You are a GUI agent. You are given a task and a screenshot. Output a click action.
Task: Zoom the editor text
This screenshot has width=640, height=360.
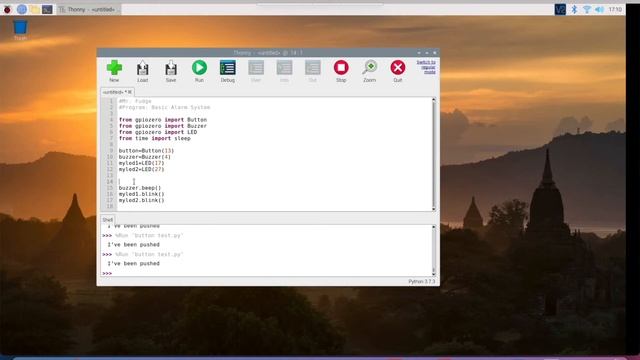(x=369, y=71)
